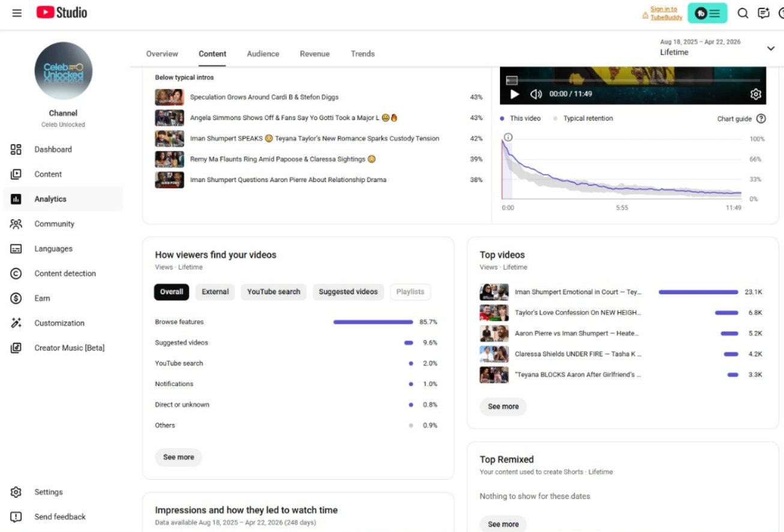The image size is (784, 532).
Task: Play the retention video preview
Action: point(514,94)
